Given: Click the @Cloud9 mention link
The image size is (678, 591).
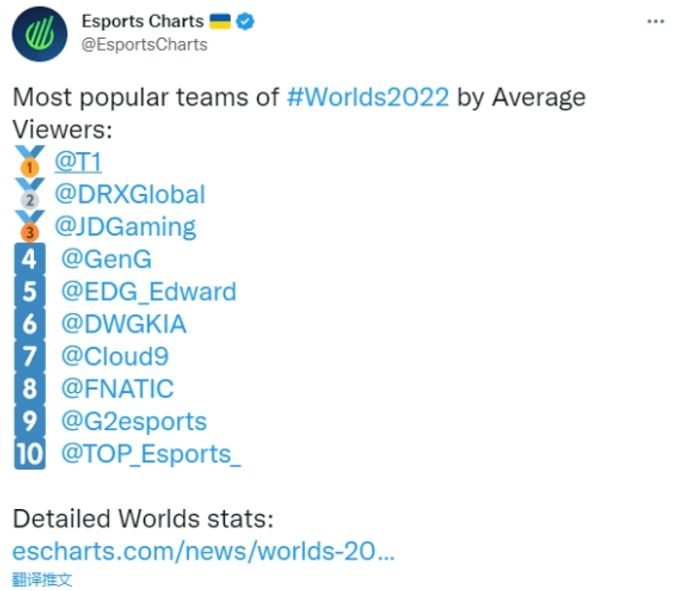Looking at the screenshot, I should coord(115,357).
